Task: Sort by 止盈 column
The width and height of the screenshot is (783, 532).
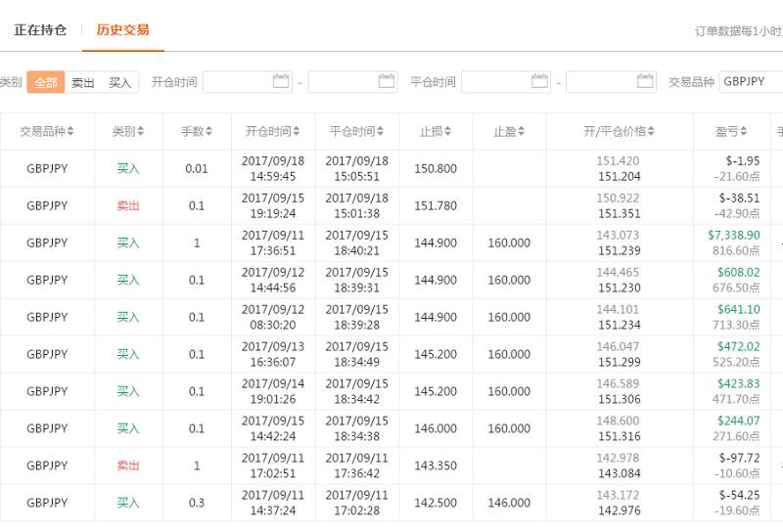Action: tap(509, 131)
